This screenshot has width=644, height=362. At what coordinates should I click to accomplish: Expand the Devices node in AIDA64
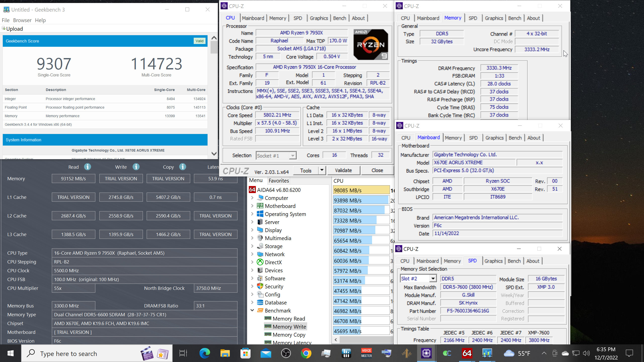[x=252, y=270]
